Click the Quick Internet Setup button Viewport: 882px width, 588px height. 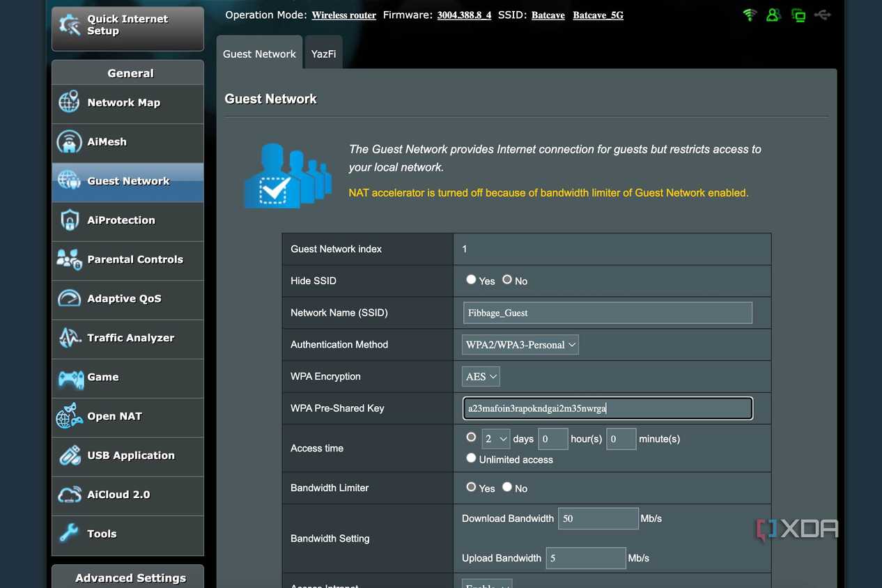pos(127,29)
